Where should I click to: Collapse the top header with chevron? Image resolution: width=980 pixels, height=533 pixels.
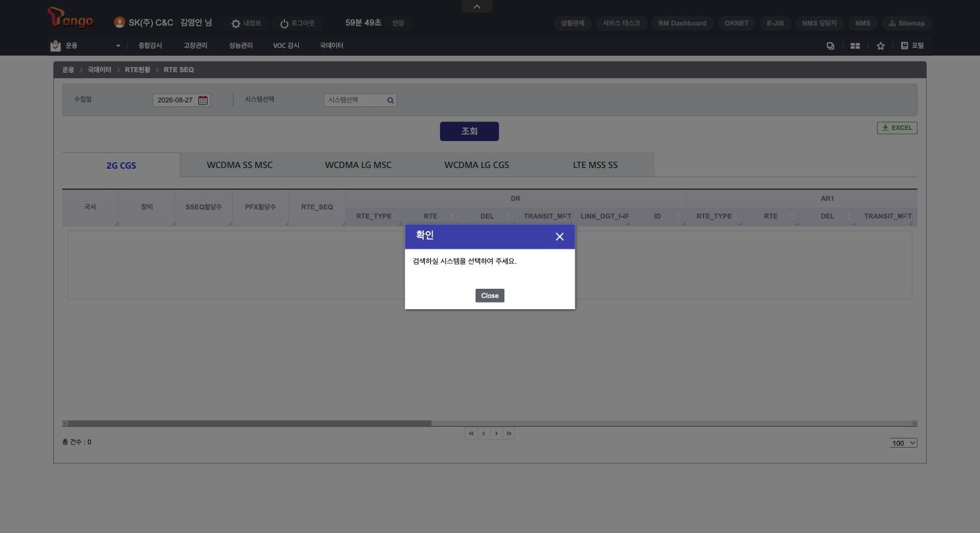pyautogui.click(x=477, y=6)
